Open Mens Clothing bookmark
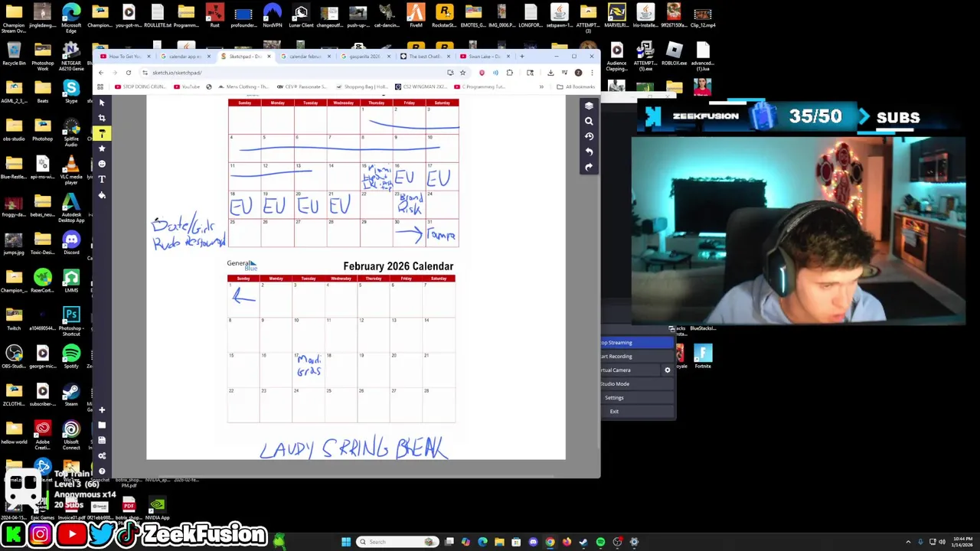Image resolution: width=980 pixels, height=551 pixels. click(x=243, y=86)
